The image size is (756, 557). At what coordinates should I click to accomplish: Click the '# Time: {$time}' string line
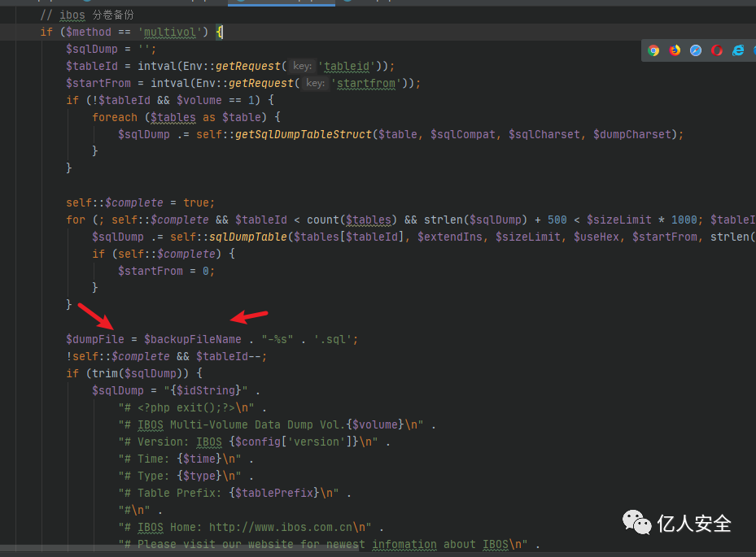click(179, 459)
